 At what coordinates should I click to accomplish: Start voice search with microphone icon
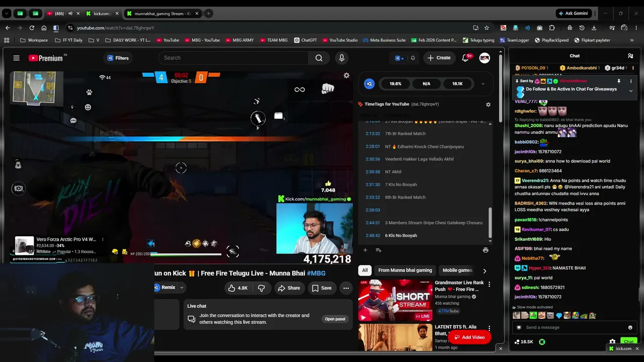tap(342, 58)
